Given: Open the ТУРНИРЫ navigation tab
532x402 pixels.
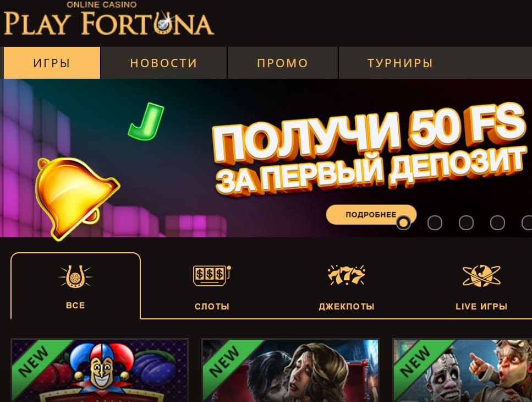Looking at the screenshot, I should (x=401, y=63).
